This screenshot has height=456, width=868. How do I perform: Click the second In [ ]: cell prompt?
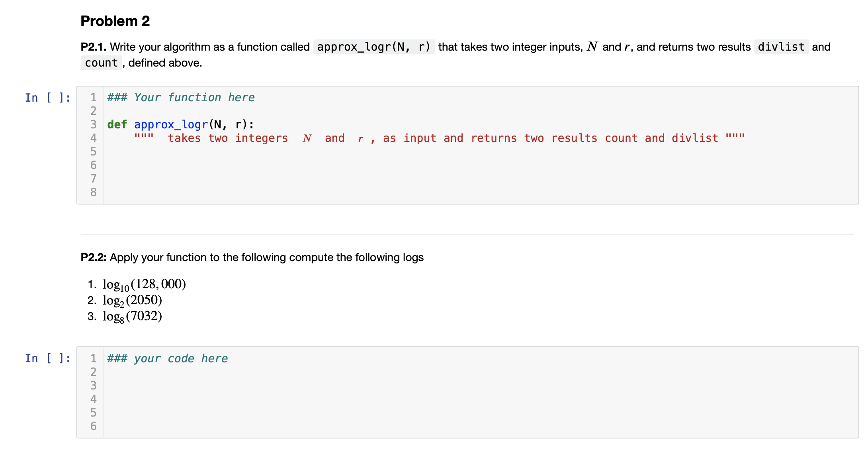pyautogui.click(x=48, y=358)
